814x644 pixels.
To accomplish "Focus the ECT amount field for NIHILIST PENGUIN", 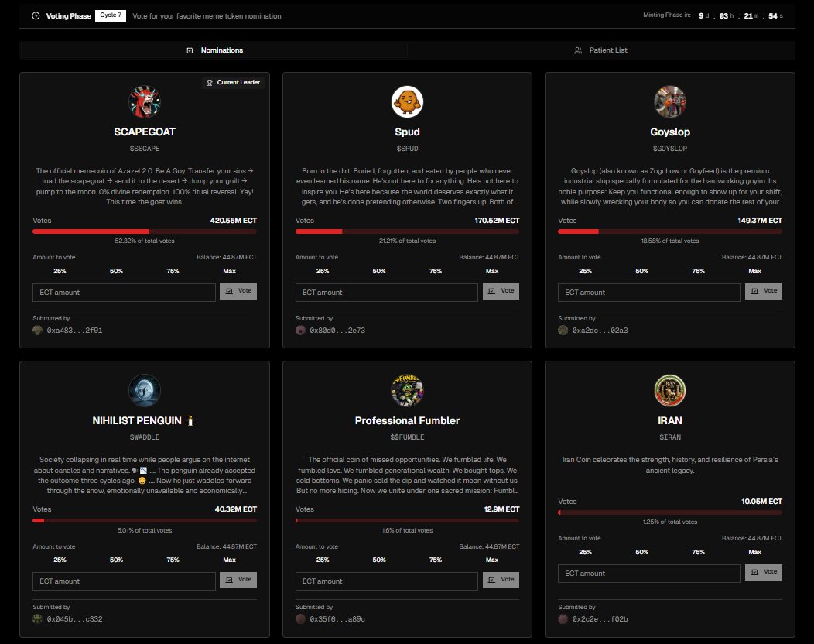I will [x=124, y=581].
